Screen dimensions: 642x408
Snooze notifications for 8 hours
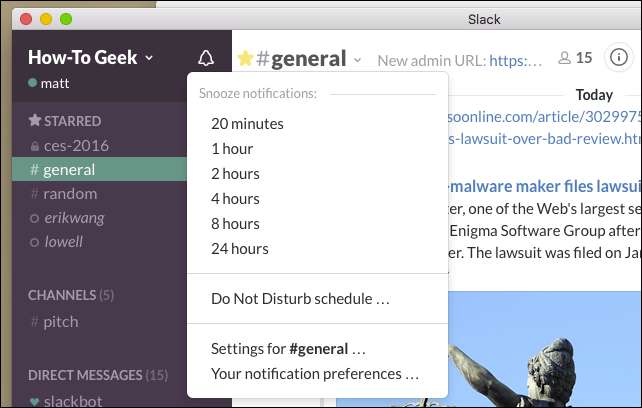pos(235,224)
